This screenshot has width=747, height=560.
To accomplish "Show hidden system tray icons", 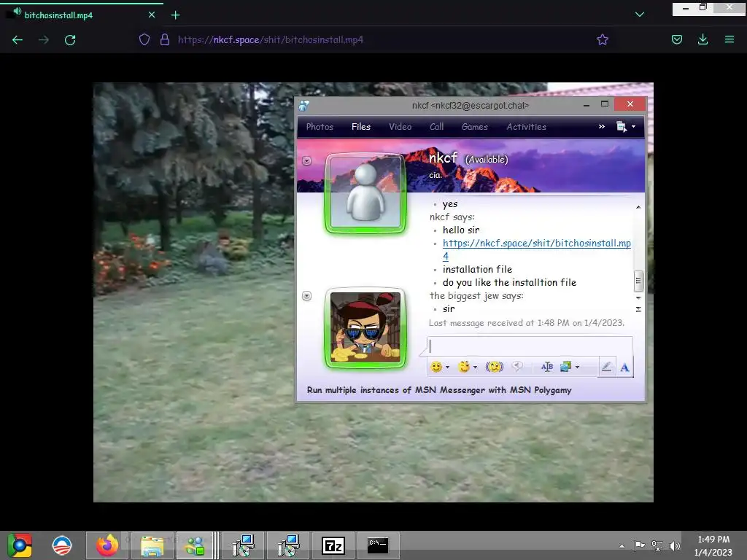I will [x=622, y=546].
